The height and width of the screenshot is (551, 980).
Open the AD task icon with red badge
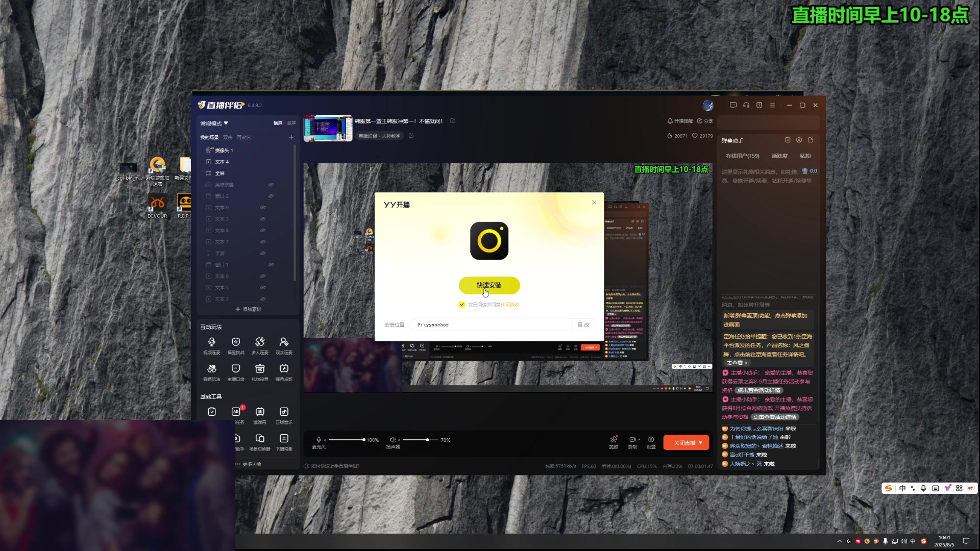236,412
